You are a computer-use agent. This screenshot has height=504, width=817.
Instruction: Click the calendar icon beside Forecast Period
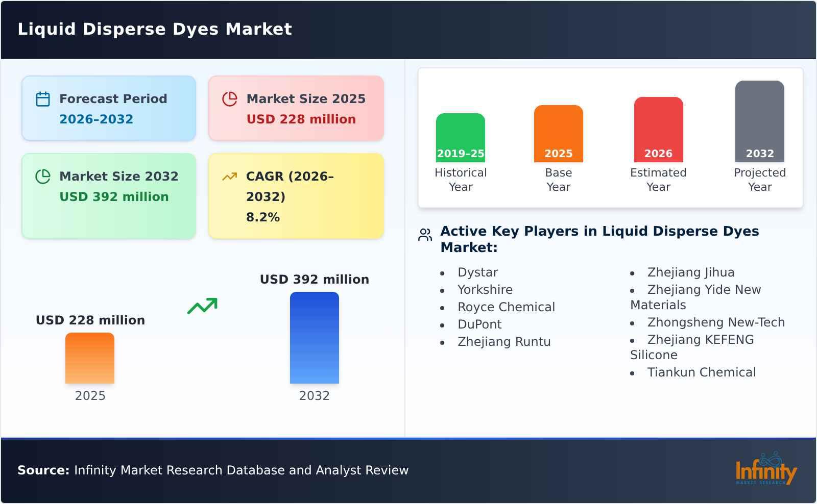[x=43, y=99]
